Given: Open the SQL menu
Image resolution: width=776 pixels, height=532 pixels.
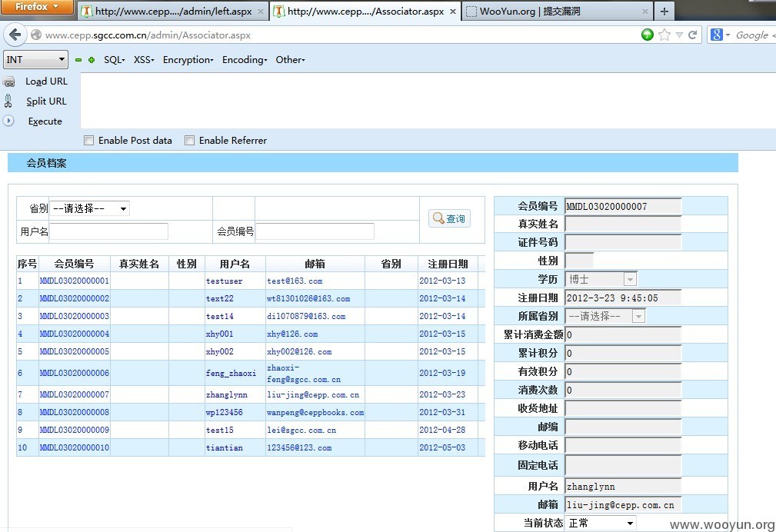Looking at the screenshot, I should click(x=115, y=60).
